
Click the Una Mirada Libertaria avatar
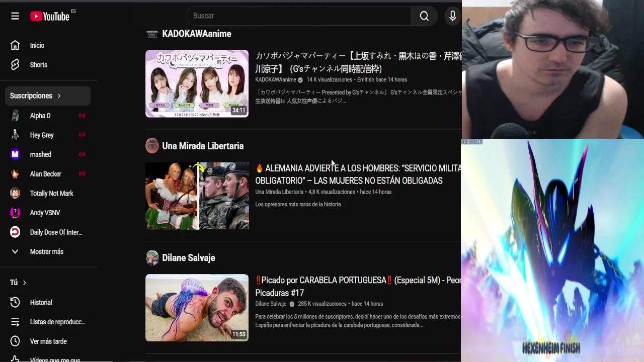click(152, 146)
